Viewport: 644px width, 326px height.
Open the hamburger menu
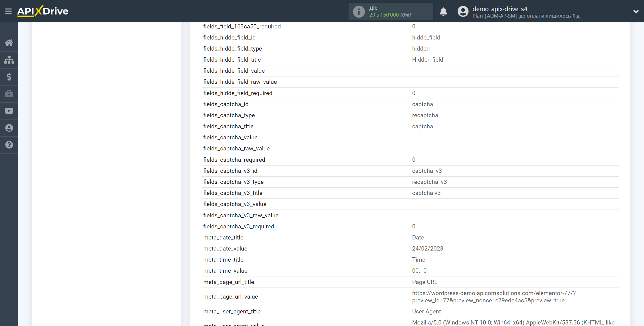pyautogui.click(x=8, y=11)
